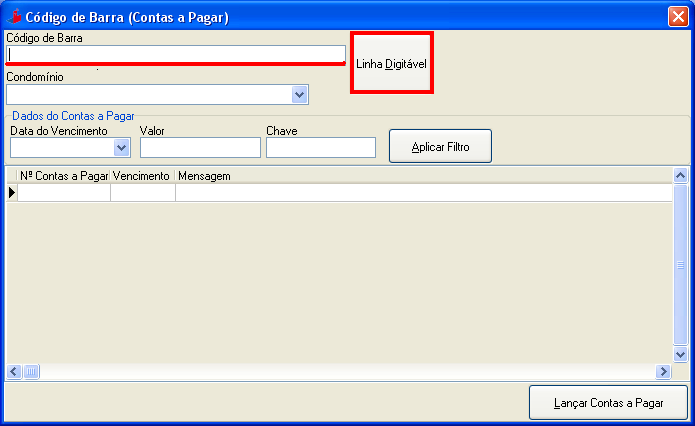The image size is (695, 426).
Task: Close the Código de Barra window
Action: coord(677,17)
